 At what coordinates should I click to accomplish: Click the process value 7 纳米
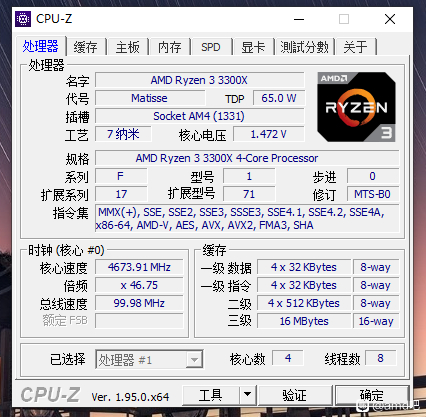click(123, 134)
